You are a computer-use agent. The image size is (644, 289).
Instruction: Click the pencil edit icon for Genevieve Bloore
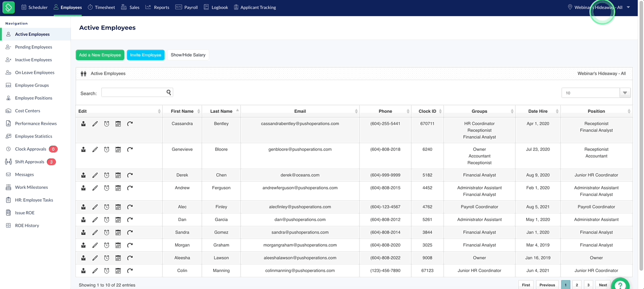coord(95,149)
